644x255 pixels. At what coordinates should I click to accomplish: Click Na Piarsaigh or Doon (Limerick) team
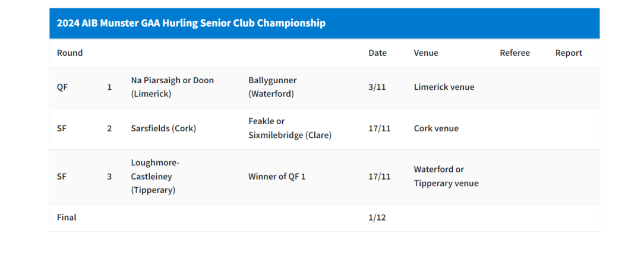tap(172, 87)
